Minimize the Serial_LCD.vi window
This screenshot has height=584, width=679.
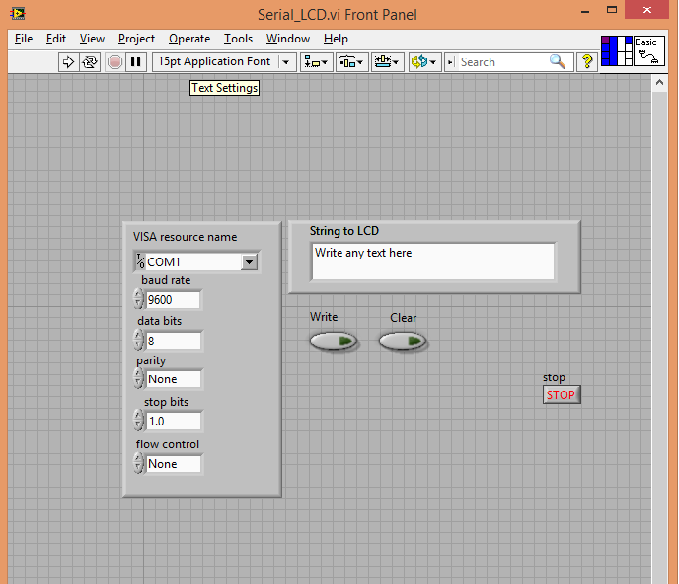[x=585, y=11]
